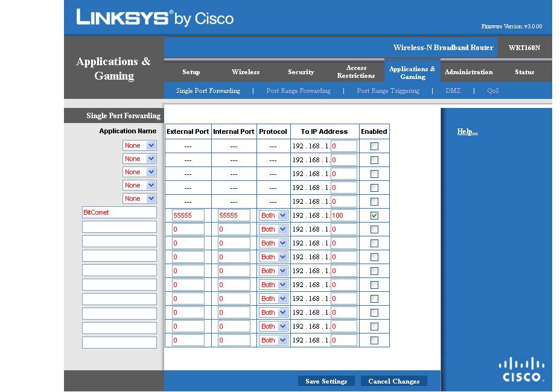Click the Save Settings button

click(326, 381)
